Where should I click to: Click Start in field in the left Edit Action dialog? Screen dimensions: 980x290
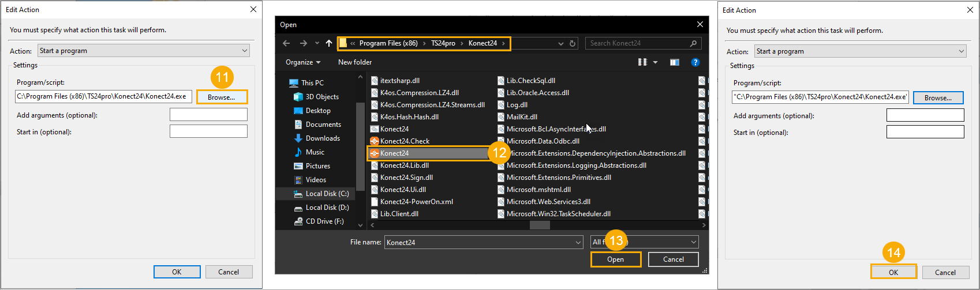click(x=208, y=131)
